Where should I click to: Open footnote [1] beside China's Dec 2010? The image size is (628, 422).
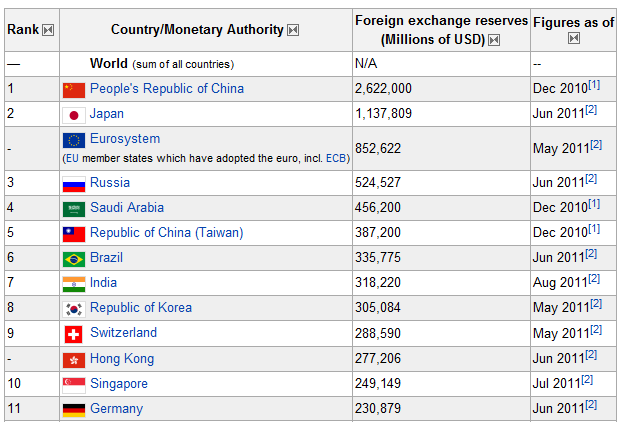click(594, 85)
